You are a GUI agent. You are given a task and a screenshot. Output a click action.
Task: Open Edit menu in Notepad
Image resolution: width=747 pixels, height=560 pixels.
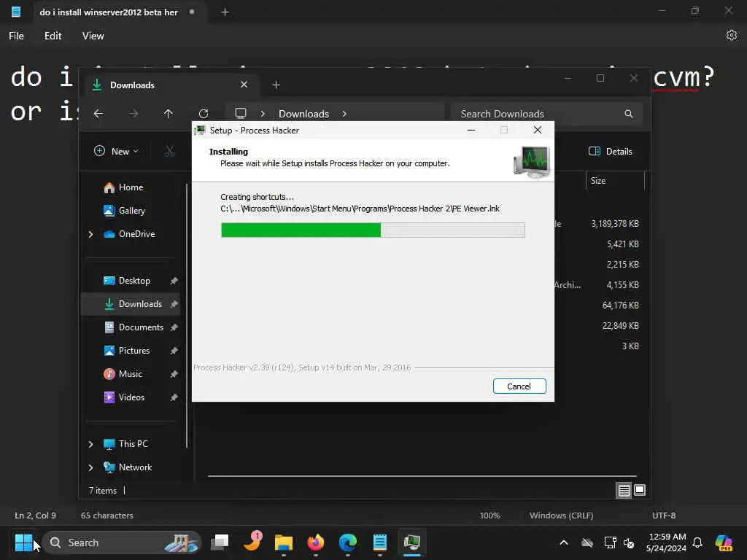[x=53, y=36]
